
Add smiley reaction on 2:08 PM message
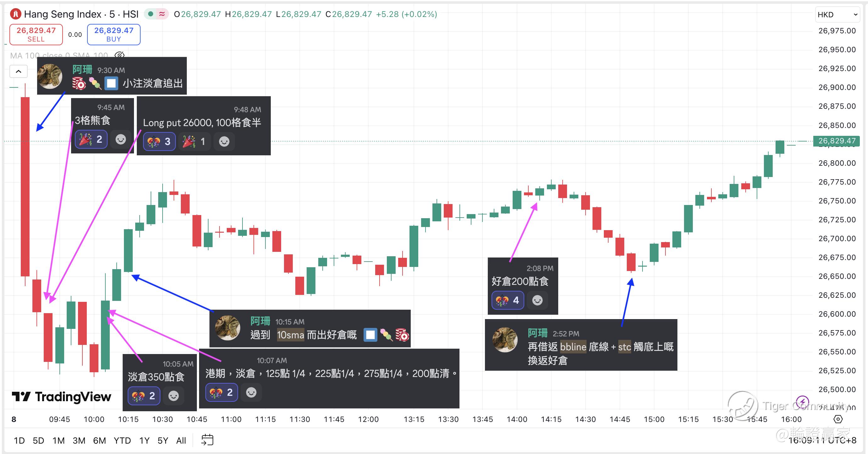[537, 300]
